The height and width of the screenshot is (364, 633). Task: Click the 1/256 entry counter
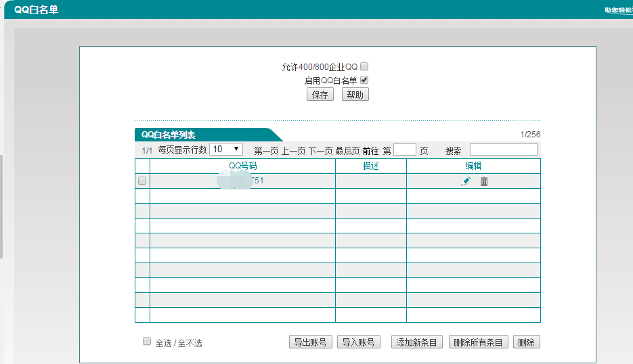(x=530, y=135)
